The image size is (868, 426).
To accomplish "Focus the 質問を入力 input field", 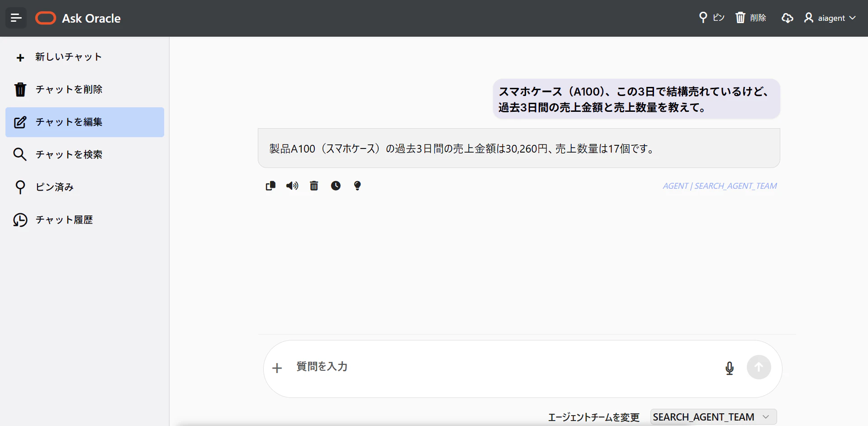I will [504, 367].
